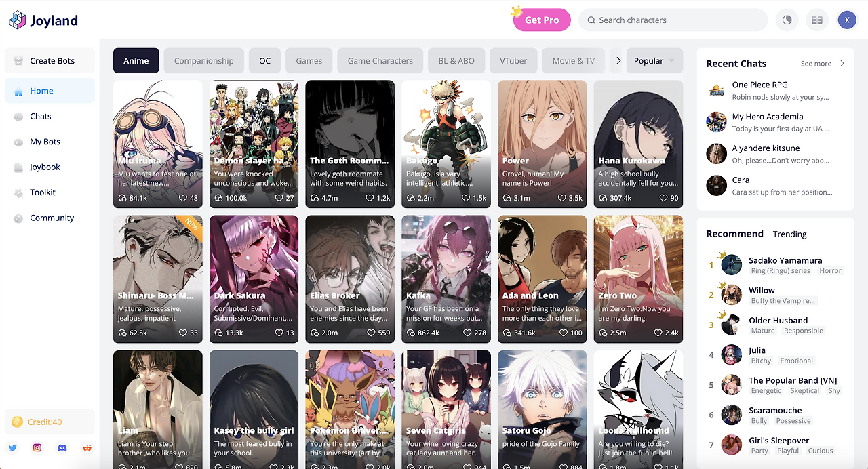
Task: Open the Twitter social icon
Action: click(12, 448)
